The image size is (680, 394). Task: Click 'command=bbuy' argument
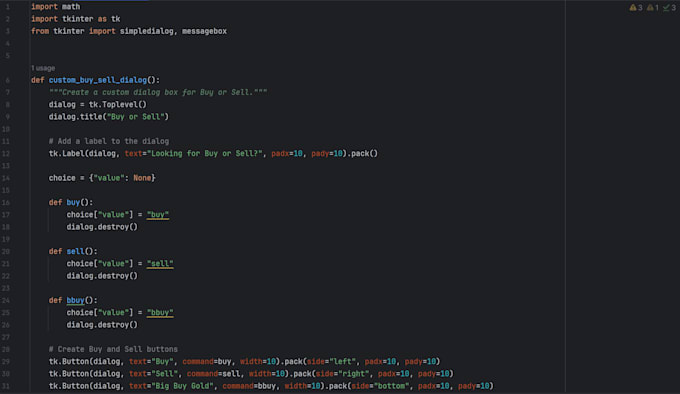tap(249, 386)
